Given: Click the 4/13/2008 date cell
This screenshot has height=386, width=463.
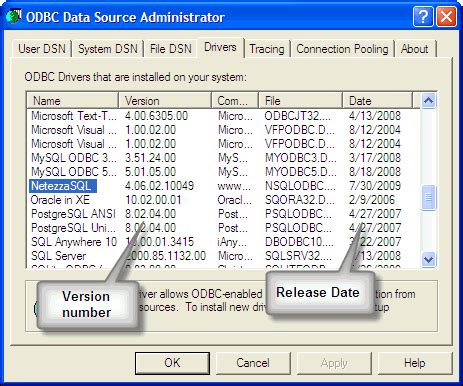Looking at the screenshot, I should click(375, 116).
